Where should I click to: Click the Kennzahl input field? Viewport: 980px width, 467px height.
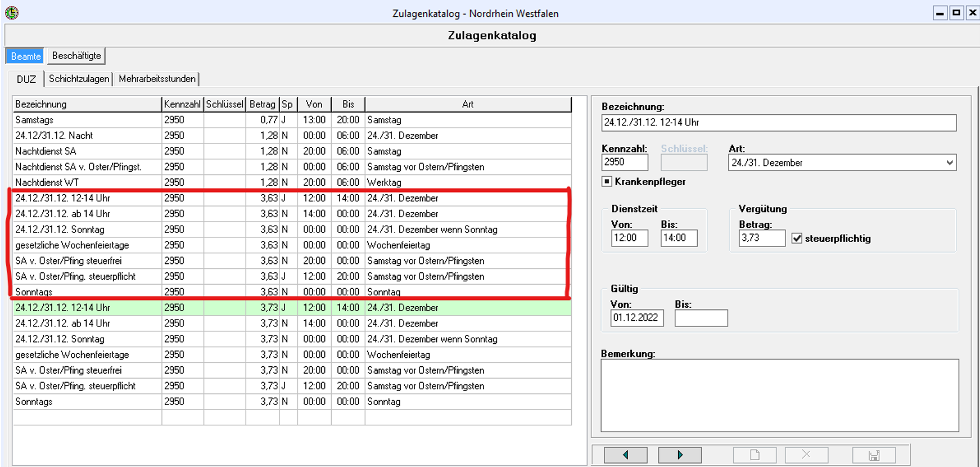click(x=625, y=162)
